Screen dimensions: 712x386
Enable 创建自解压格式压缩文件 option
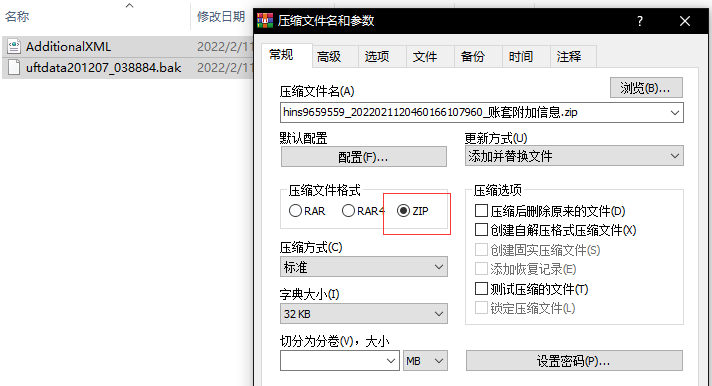click(481, 230)
